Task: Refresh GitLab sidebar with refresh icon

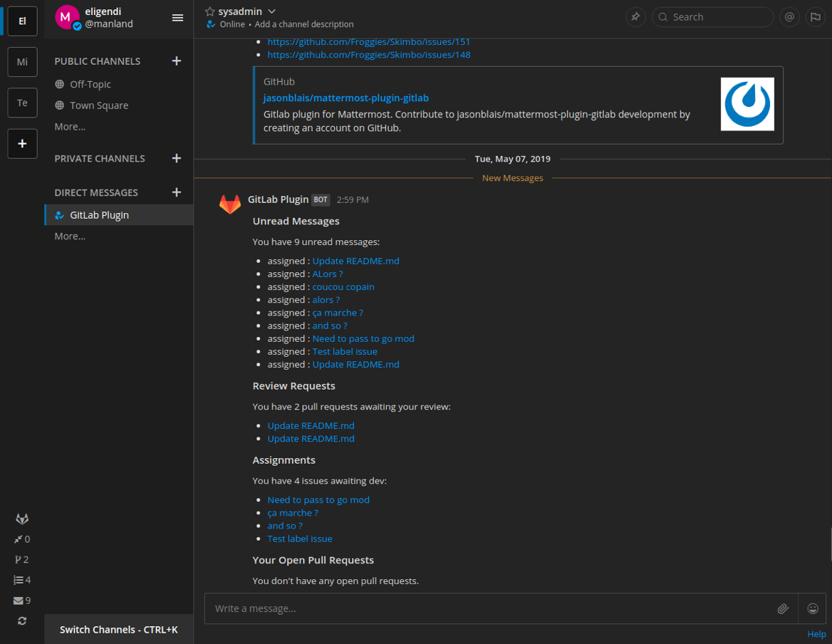Action: click(x=22, y=620)
